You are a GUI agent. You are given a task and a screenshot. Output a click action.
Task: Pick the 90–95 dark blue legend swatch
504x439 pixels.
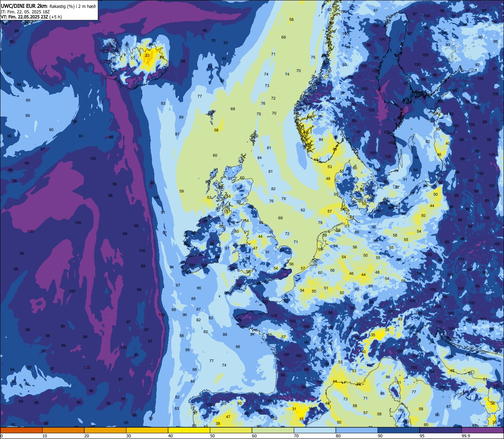point(398,430)
